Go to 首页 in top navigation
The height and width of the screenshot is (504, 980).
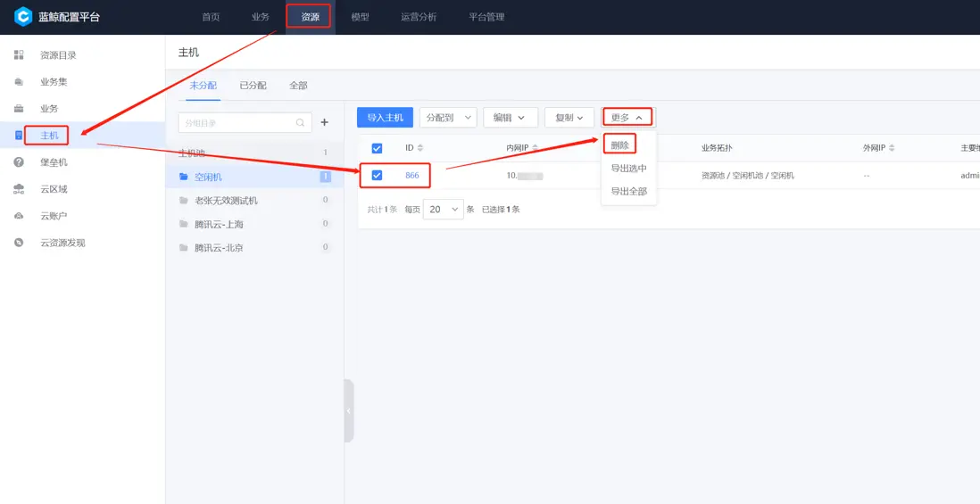point(211,17)
